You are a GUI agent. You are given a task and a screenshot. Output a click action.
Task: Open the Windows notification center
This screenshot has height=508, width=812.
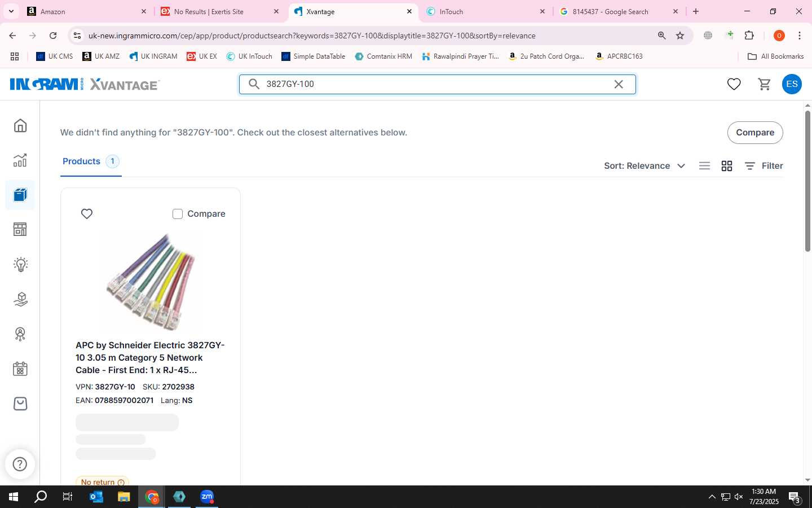coord(795,497)
